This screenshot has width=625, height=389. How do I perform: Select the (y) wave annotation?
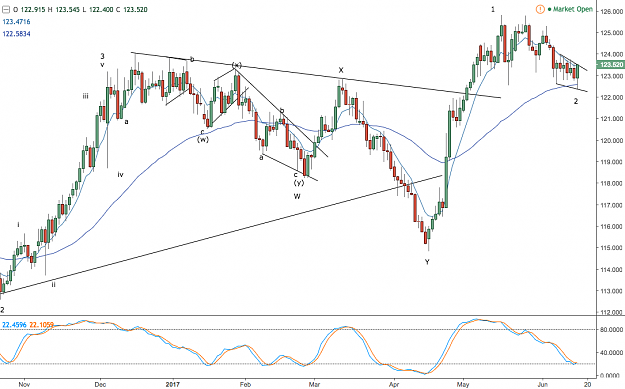point(299,183)
